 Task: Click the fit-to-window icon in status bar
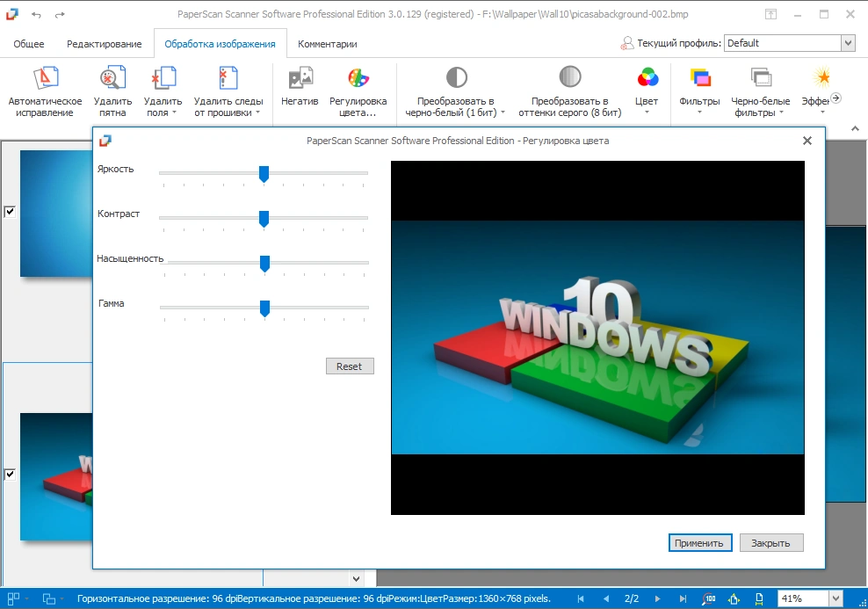click(x=734, y=598)
